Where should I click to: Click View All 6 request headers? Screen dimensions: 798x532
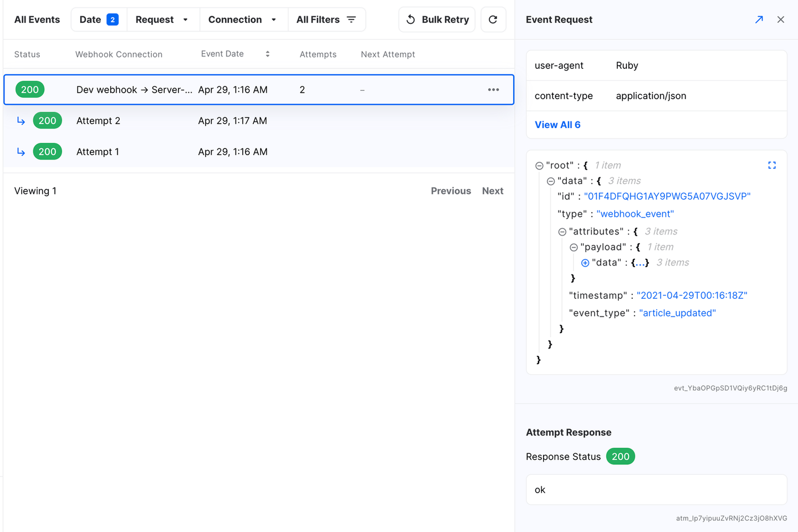[557, 124]
